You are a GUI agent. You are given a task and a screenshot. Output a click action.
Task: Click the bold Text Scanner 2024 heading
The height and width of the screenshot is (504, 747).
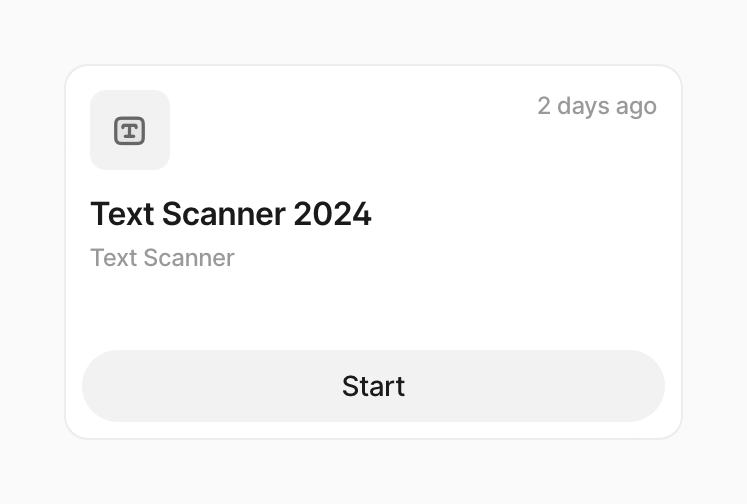(231, 214)
